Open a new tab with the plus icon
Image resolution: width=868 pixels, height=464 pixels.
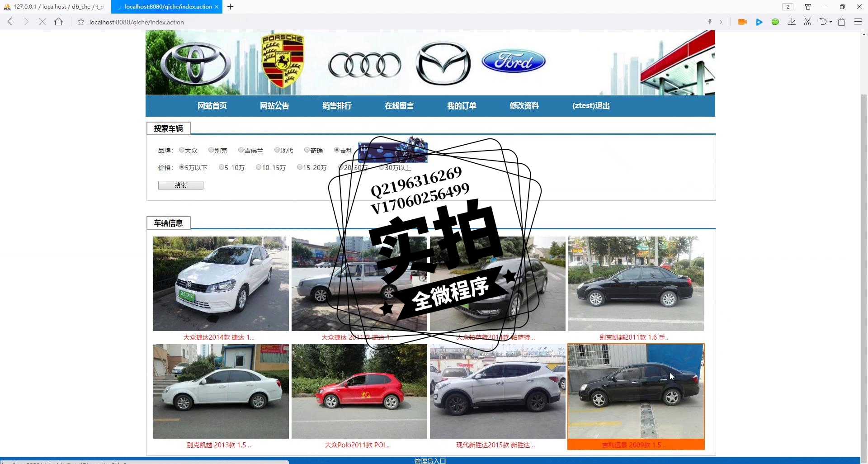[230, 7]
